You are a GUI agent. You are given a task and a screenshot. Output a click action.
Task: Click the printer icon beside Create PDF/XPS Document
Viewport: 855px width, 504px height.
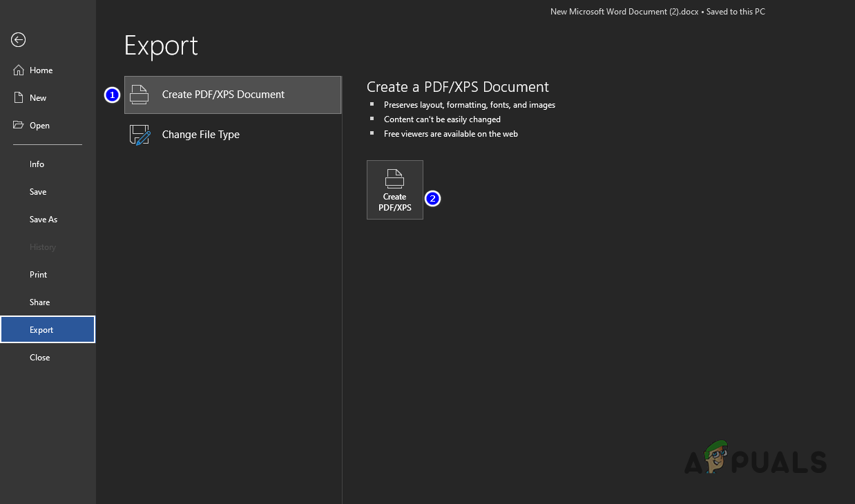click(x=140, y=95)
